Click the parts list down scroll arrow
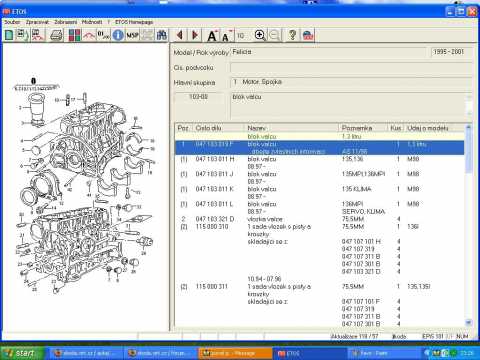This screenshot has width=480, height=360. (x=468, y=322)
